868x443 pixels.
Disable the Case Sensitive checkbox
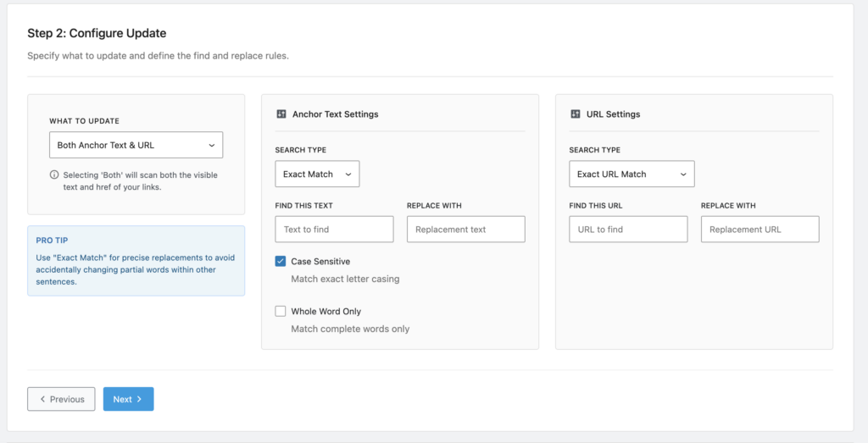tap(281, 262)
